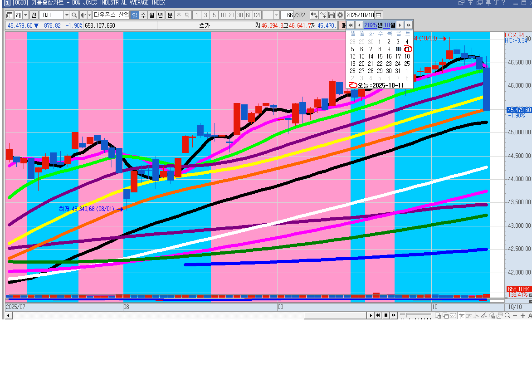Select the minute (분) chart period
Screen dimensions: 532x392
(x=170, y=15)
